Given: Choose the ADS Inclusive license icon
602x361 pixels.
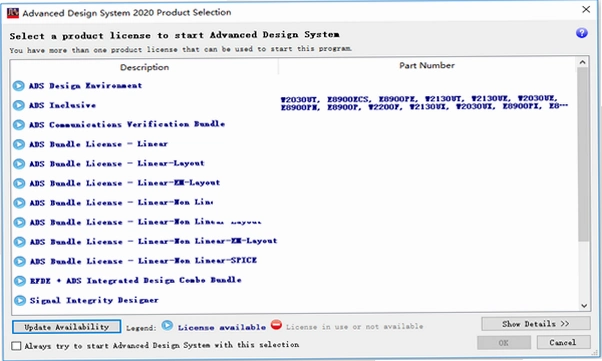Looking at the screenshot, I should coord(18,105).
